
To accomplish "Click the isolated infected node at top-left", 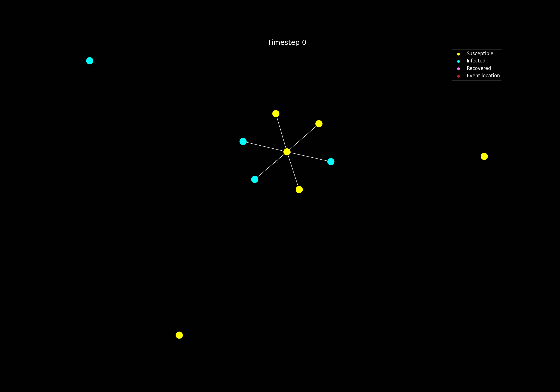I will tap(90, 61).
